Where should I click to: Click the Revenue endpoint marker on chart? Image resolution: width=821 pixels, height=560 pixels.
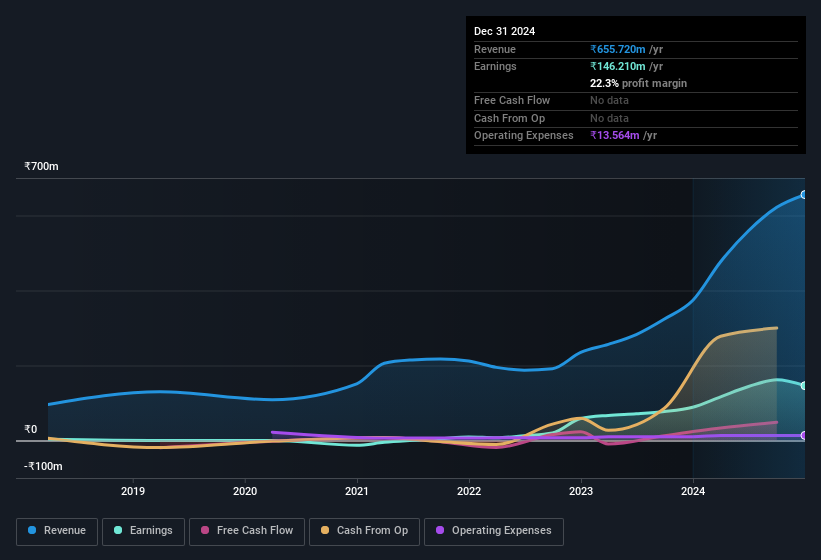(x=804, y=195)
